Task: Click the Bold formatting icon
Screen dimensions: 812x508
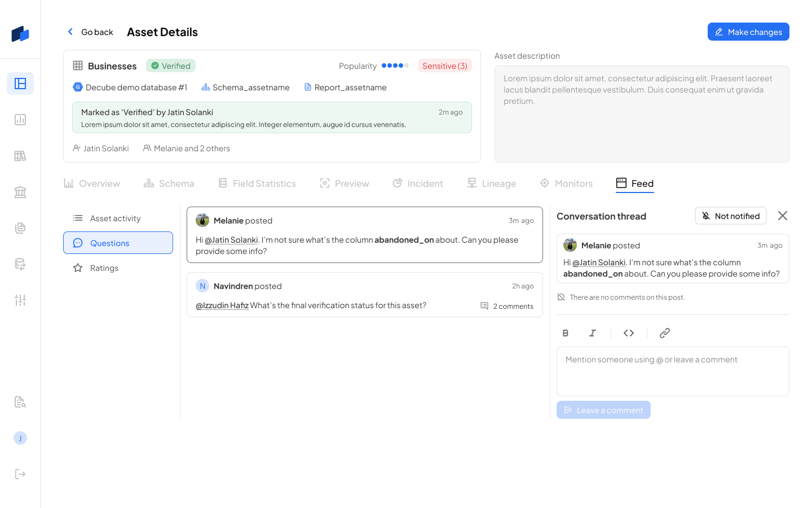Action: [x=566, y=333]
